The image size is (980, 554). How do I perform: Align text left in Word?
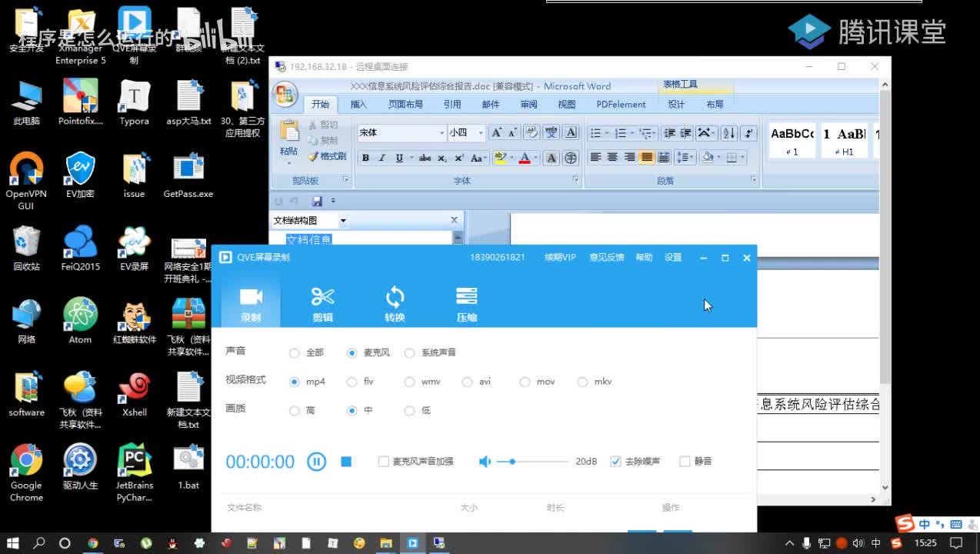pyautogui.click(x=596, y=158)
